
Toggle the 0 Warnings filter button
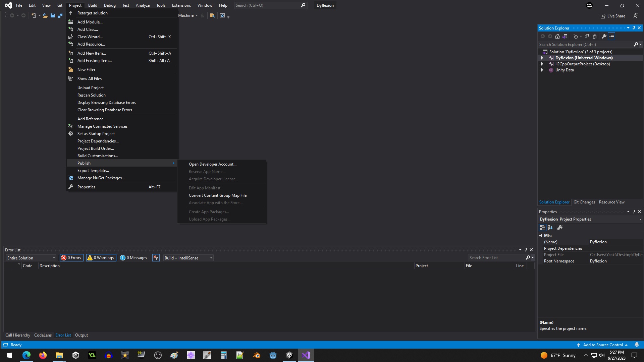point(101,258)
